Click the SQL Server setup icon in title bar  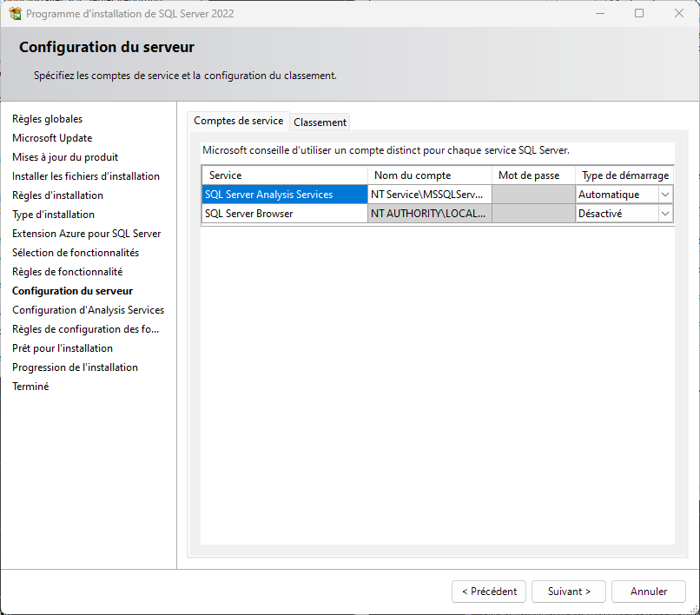coord(15,13)
